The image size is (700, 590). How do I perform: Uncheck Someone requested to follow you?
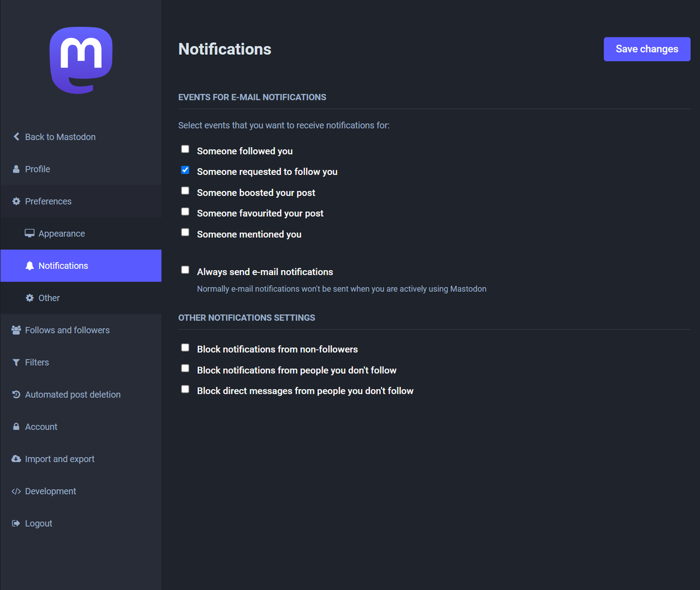click(x=185, y=170)
